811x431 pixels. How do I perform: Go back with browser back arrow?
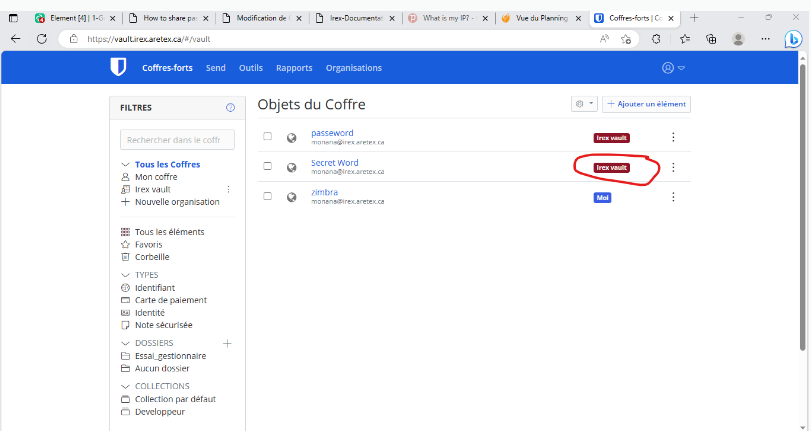[x=16, y=39]
